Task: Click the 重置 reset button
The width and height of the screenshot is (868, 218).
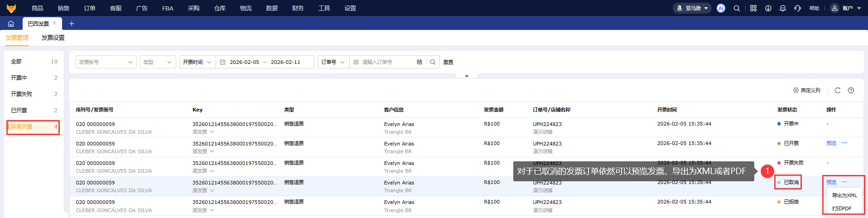Action: pos(448,62)
